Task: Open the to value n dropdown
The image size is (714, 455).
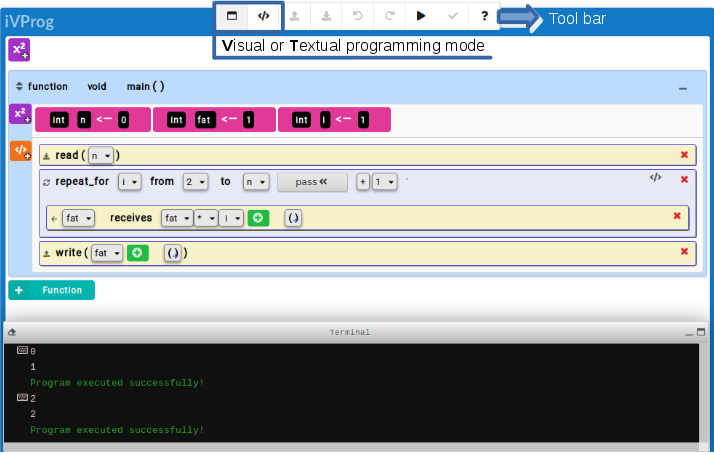Action: [x=256, y=182]
